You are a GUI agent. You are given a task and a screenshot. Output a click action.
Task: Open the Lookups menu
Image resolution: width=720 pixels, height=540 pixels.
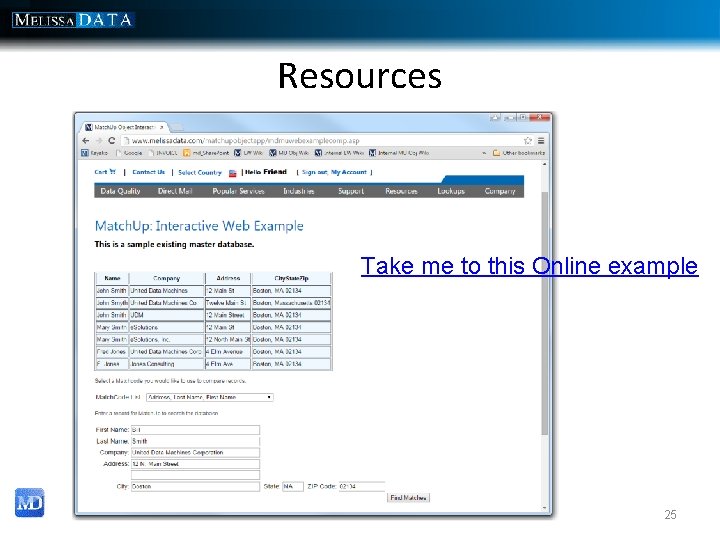click(x=451, y=191)
